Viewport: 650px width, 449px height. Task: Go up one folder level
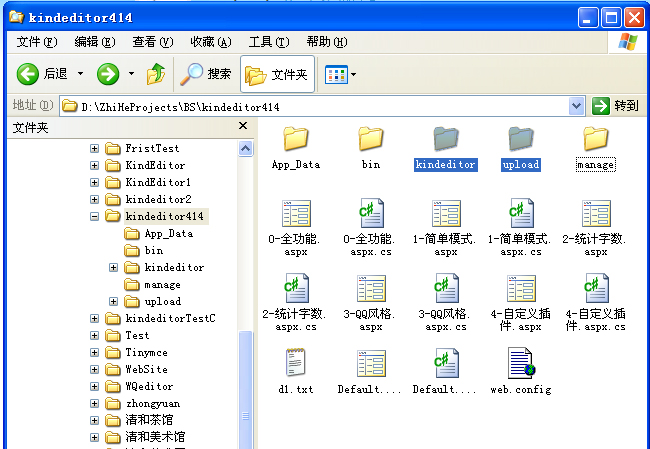[x=156, y=74]
